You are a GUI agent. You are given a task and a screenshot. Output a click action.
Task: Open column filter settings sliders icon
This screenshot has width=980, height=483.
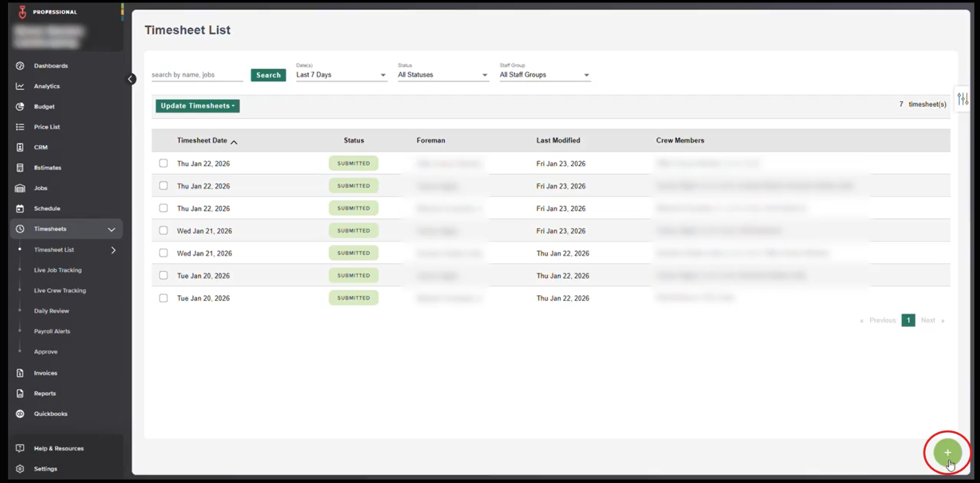(x=963, y=99)
